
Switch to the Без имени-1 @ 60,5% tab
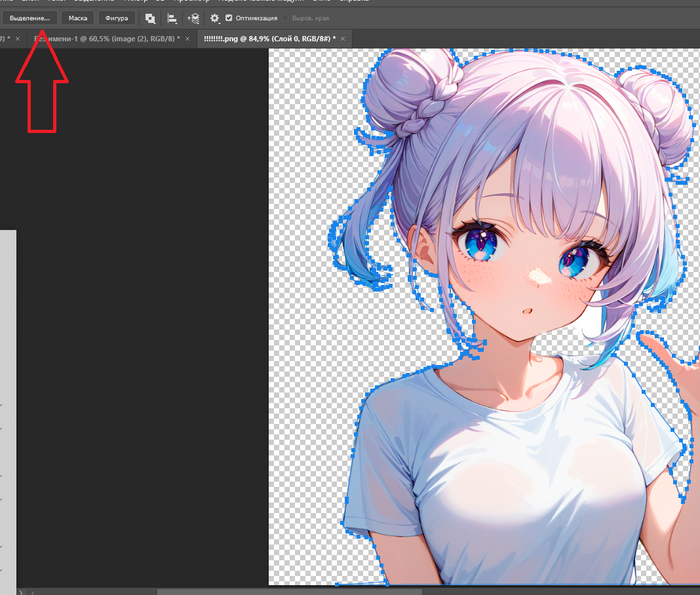click(x=105, y=38)
